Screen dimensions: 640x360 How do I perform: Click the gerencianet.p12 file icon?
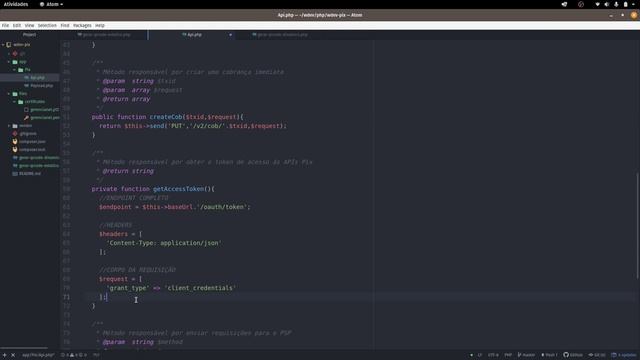click(x=27, y=110)
